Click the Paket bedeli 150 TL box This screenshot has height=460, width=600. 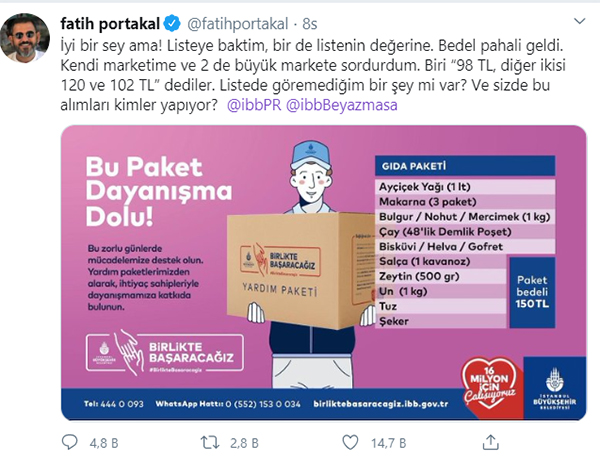[532, 292]
